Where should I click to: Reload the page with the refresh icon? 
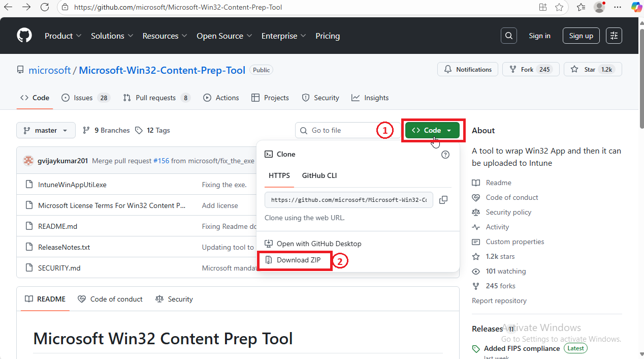[x=45, y=7]
